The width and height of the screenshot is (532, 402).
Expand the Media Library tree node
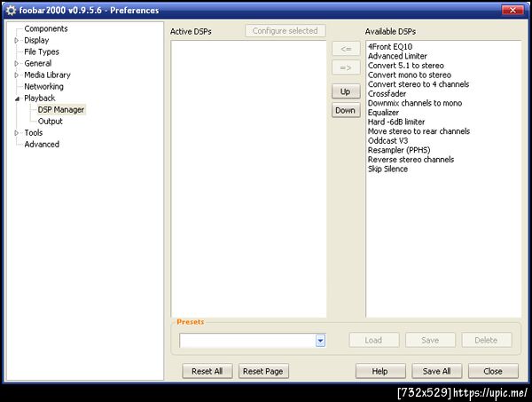click(x=16, y=75)
